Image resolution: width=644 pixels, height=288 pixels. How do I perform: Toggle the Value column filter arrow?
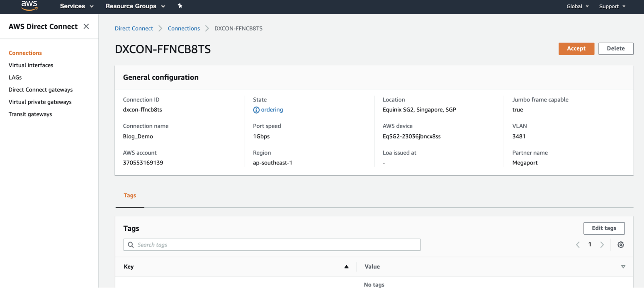(623, 266)
